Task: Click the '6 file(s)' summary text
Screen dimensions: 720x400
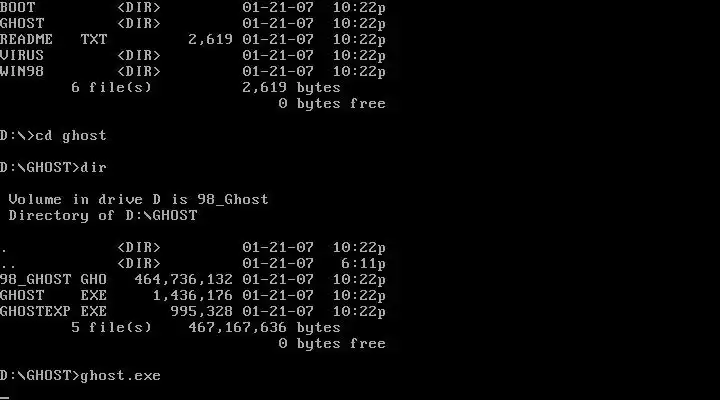Action: pos(111,88)
